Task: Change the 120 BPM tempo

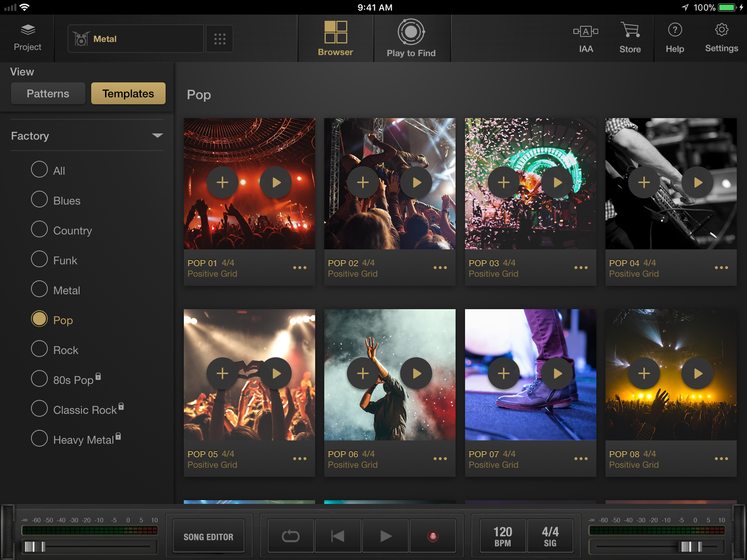Action: pos(503,536)
